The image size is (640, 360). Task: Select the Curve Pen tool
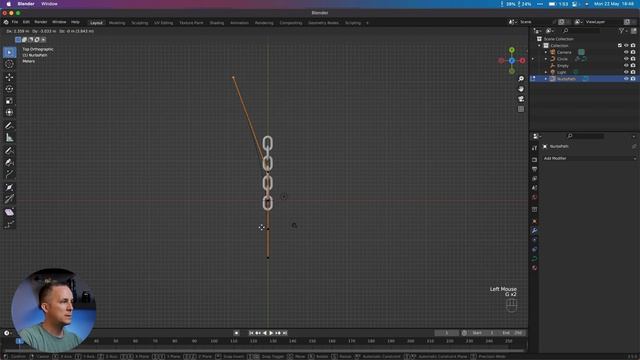click(x=9, y=162)
